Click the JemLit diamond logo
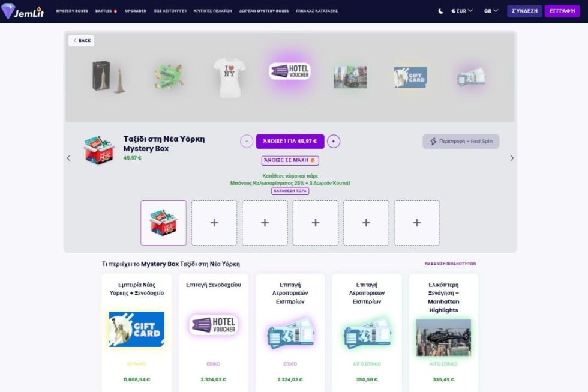The height and width of the screenshot is (392, 588). (23, 11)
